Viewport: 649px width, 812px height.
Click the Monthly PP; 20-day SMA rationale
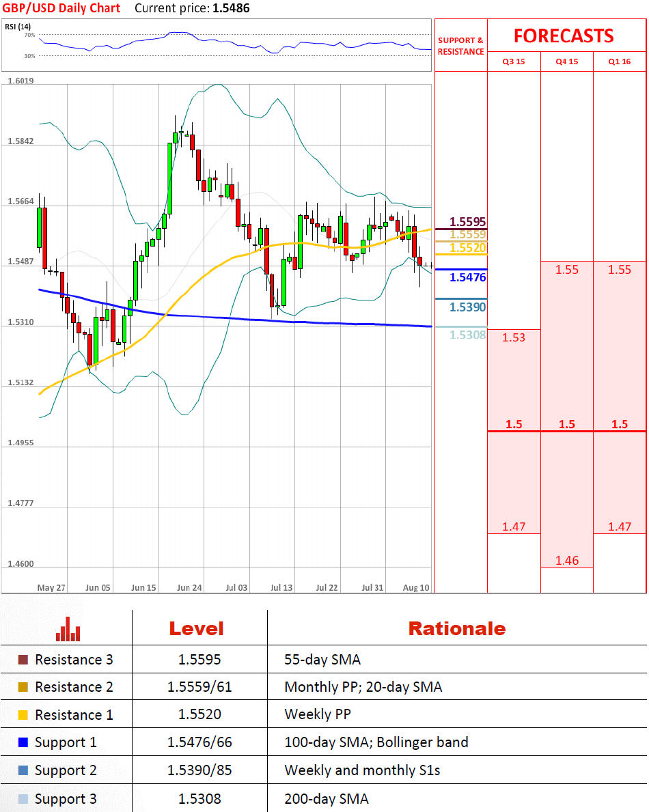[x=363, y=687]
